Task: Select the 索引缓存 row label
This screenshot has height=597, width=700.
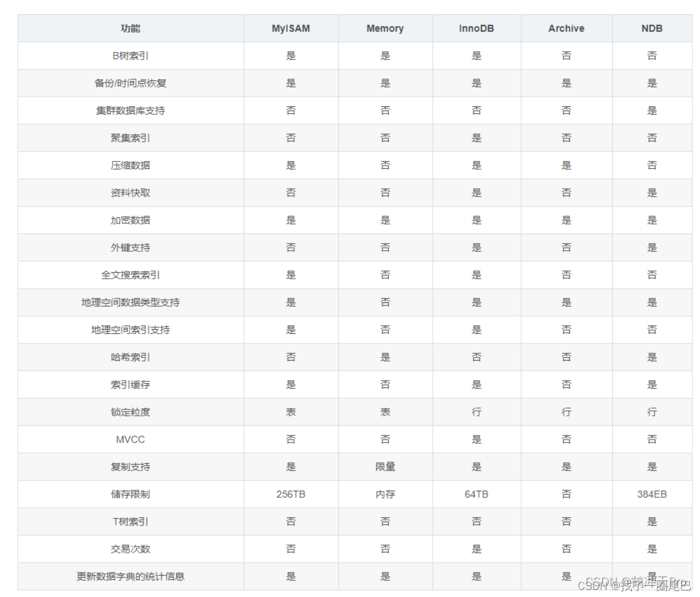Action: pos(131,384)
